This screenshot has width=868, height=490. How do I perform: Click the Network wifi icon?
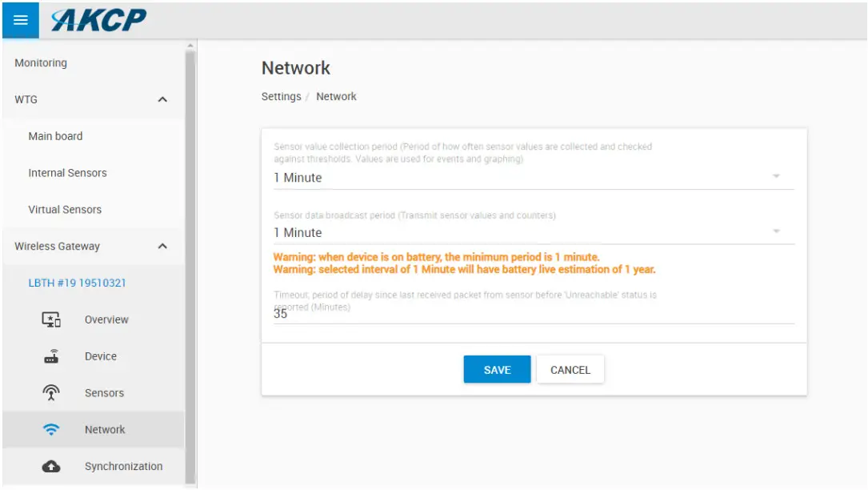(51, 430)
